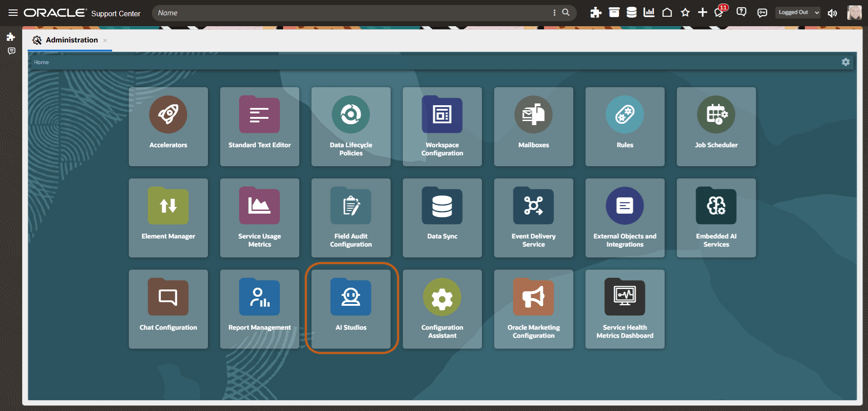Open the Chat Configuration tile
This screenshot has height=411, width=868.
pyautogui.click(x=168, y=309)
